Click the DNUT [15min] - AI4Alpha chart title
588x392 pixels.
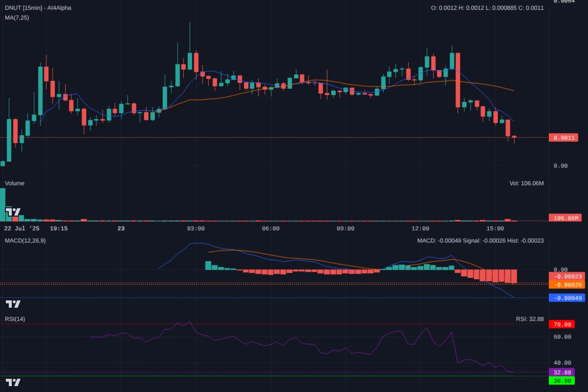click(38, 8)
